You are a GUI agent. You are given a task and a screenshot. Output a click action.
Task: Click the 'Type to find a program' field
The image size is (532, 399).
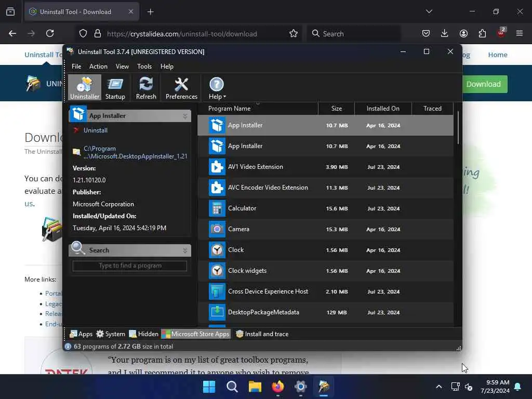pos(129,265)
